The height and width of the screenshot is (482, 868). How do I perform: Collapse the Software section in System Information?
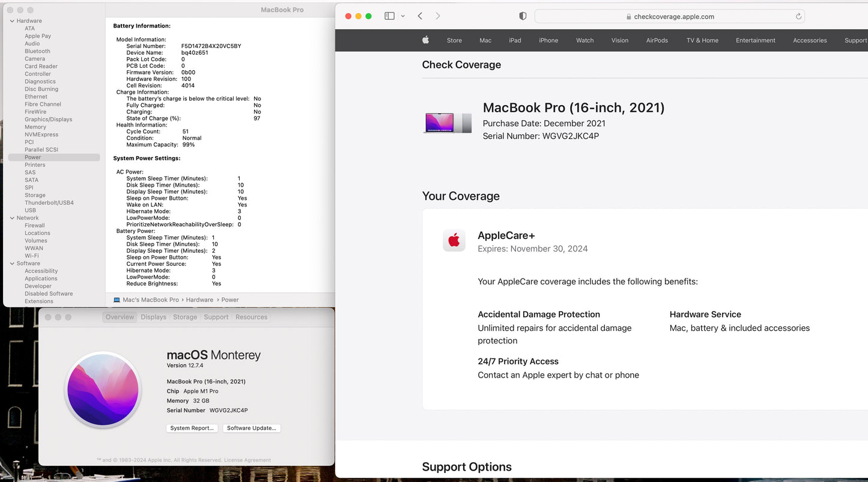click(11, 263)
